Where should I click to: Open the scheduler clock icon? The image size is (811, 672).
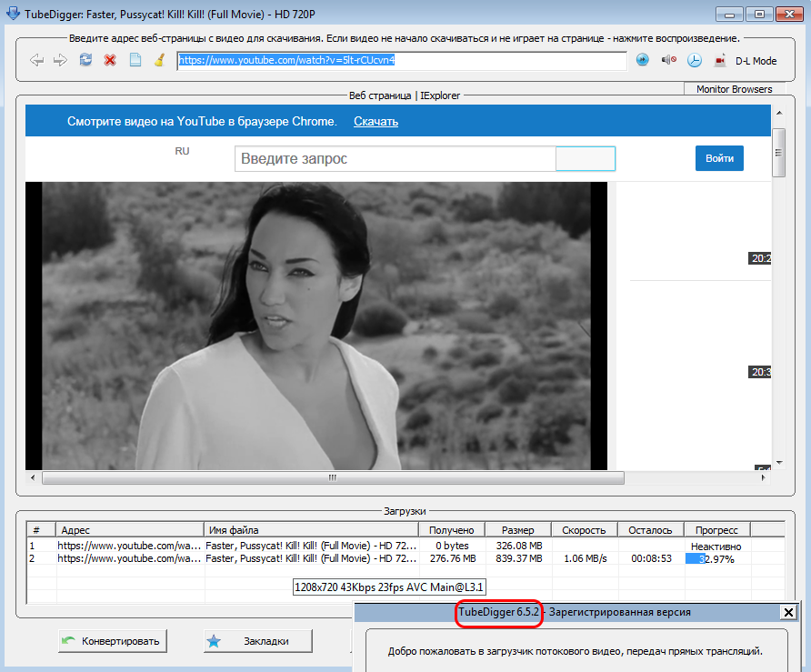[x=694, y=61]
